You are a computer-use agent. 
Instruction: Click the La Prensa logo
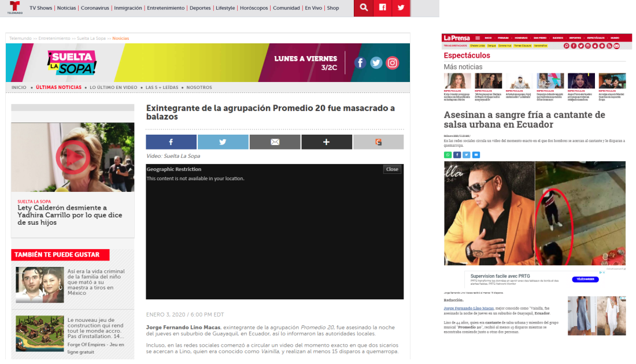457,38
